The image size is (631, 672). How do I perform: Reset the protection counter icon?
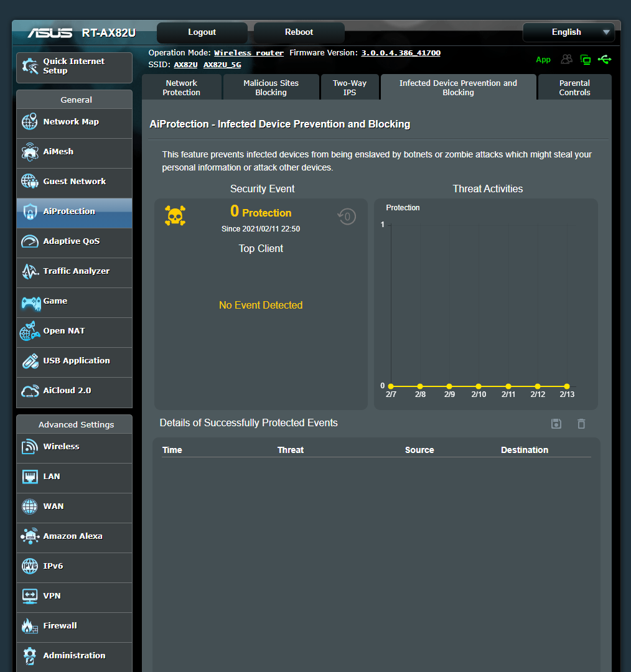coord(347,217)
